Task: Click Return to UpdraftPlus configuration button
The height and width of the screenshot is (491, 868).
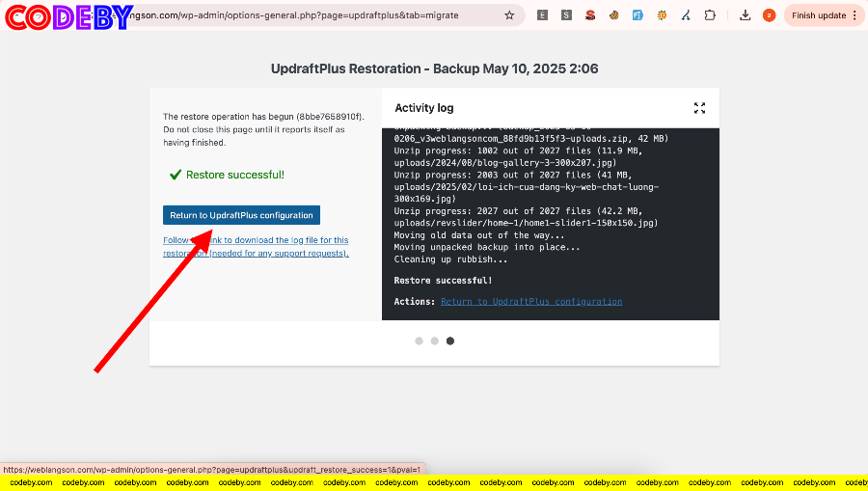Action: [241, 215]
